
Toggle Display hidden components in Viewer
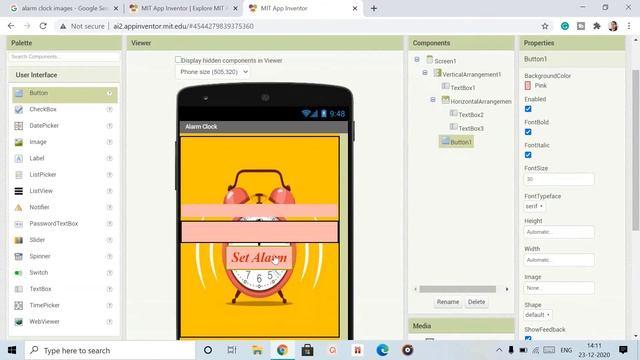tap(178, 60)
